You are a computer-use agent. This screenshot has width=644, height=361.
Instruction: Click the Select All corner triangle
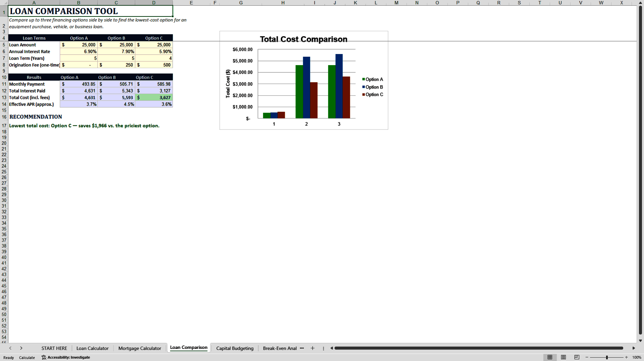(x=4, y=3)
